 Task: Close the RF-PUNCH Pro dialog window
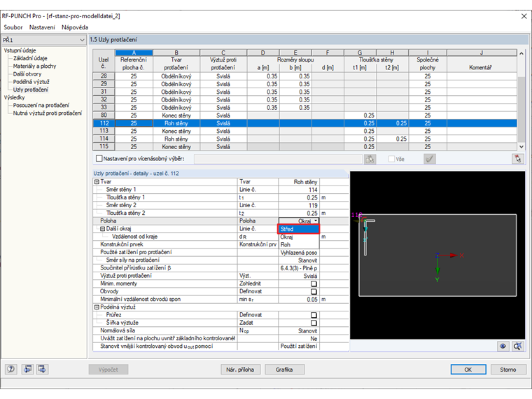click(524, 16)
